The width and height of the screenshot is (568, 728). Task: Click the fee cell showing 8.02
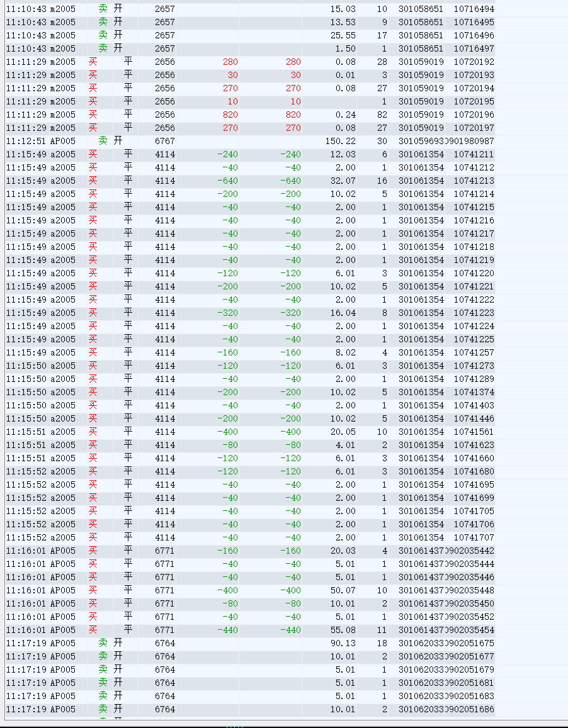click(x=345, y=352)
